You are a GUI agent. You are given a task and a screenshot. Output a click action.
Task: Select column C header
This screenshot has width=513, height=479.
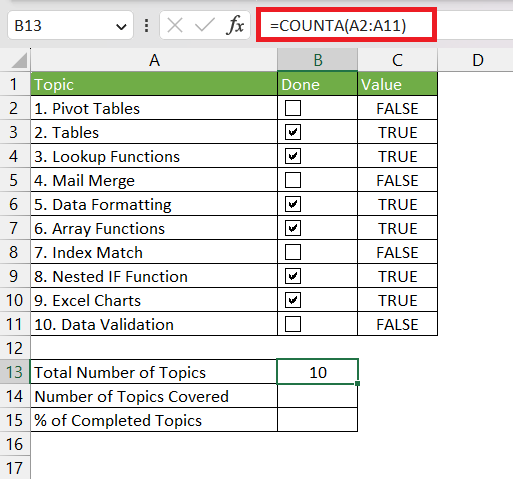point(397,60)
